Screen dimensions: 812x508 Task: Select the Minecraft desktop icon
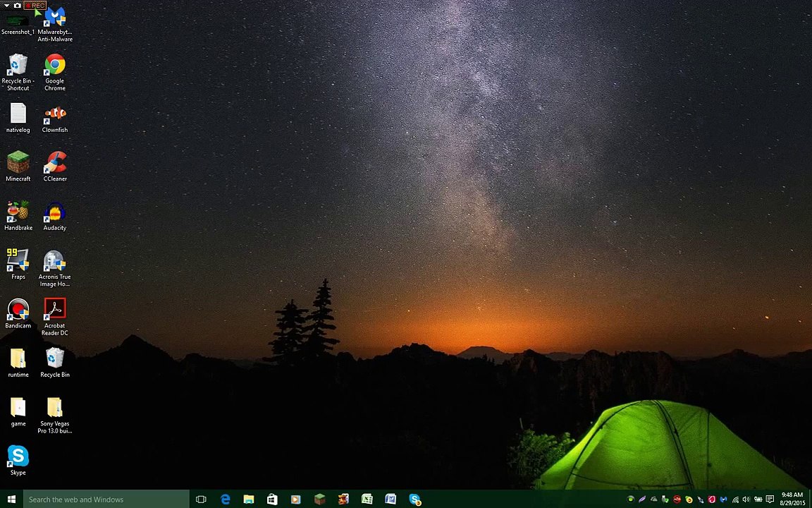tap(18, 167)
